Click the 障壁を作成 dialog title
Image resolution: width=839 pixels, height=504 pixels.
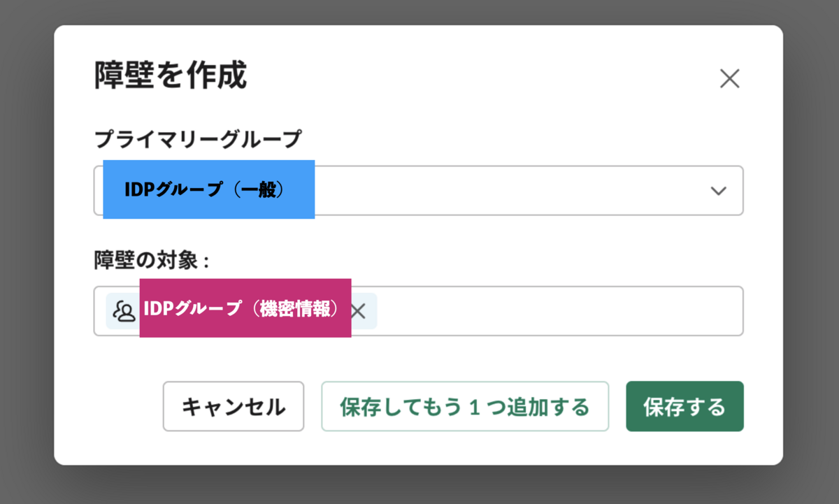tap(171, 75)
